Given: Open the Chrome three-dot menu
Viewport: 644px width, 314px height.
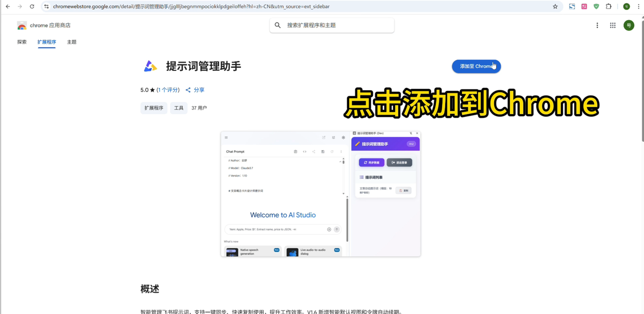Looking at the screenshot, I should pos(638,7).
